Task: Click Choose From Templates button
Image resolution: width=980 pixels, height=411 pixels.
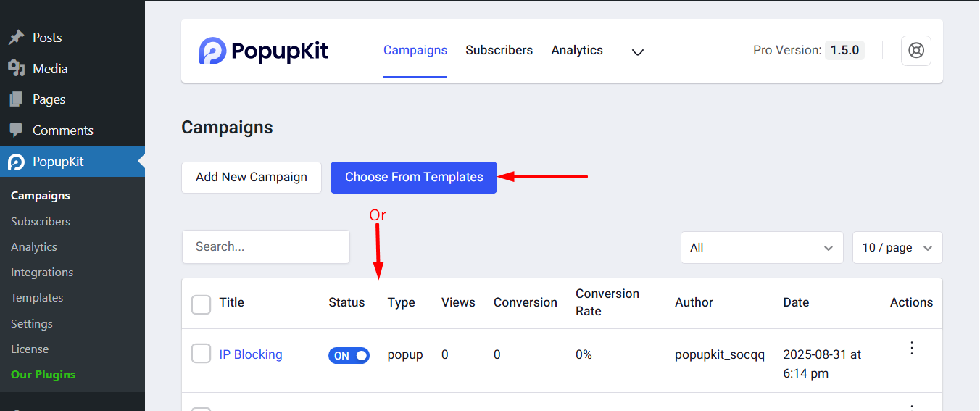Action: [414, 178]
